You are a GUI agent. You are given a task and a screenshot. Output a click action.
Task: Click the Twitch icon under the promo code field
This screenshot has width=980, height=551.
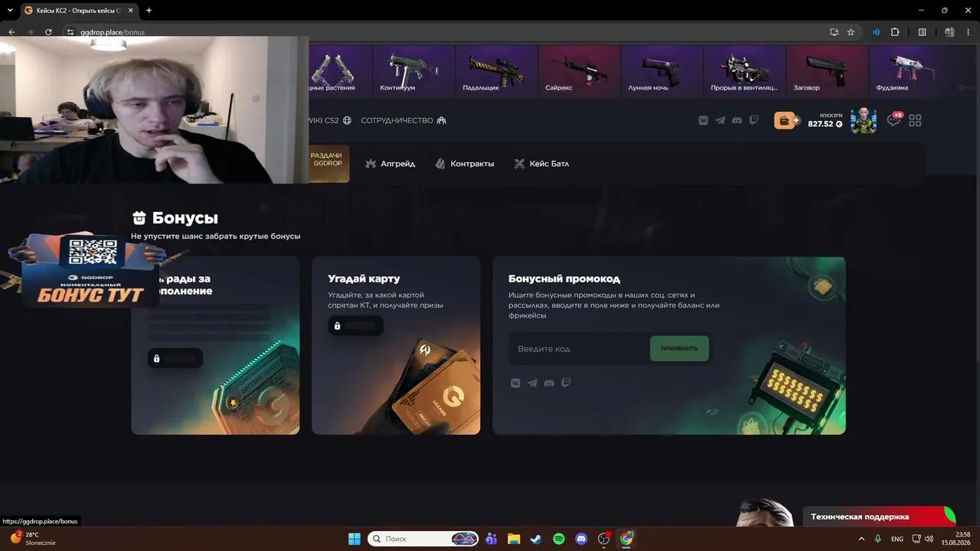[x=566, y=383]
